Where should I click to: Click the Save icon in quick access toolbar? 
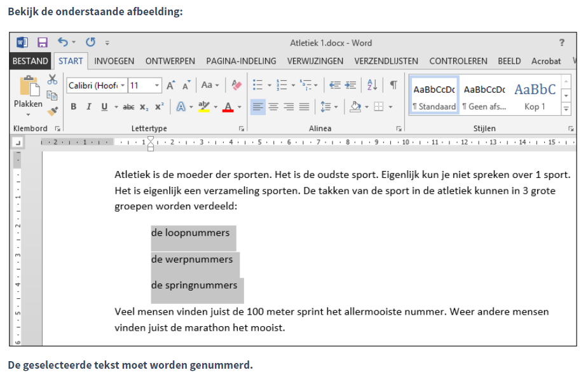(43, 43)
